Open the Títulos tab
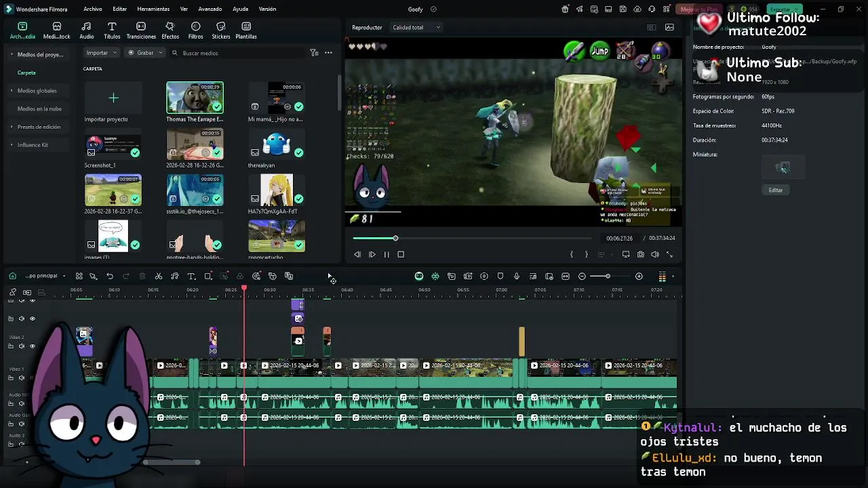The width and height of the screenshot is (868, 488). pyautogui.click(x=112, y=30)
